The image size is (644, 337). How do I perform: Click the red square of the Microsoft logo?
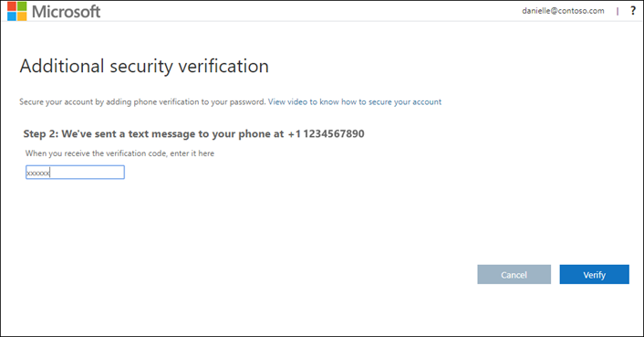(x=12, y=6)
